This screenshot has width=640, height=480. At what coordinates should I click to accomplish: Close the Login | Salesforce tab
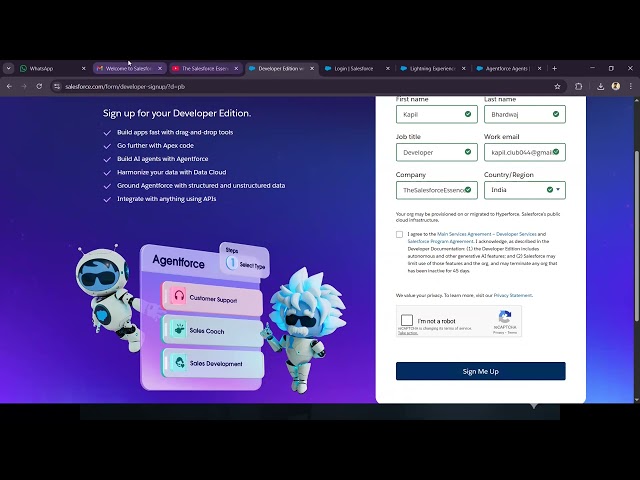(388, 69)
